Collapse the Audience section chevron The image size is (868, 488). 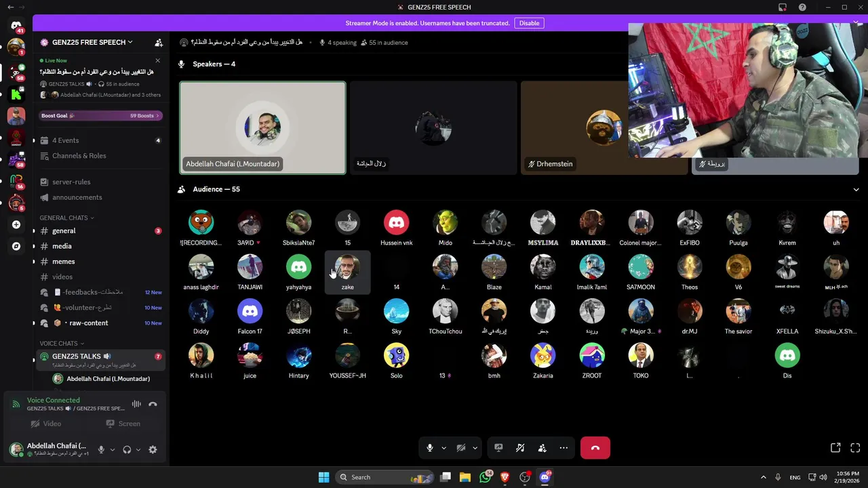(856, 190)
